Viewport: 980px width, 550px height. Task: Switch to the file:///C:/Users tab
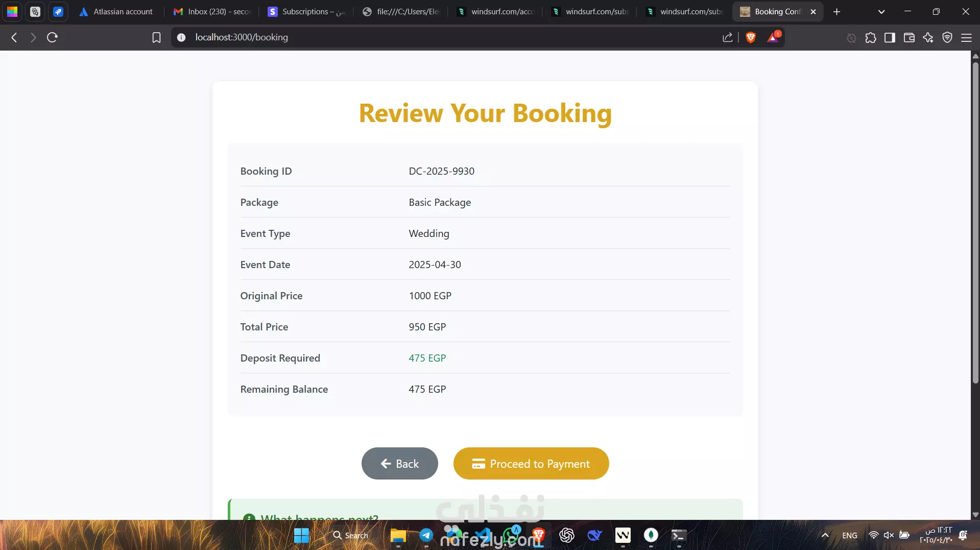point(401,11)
